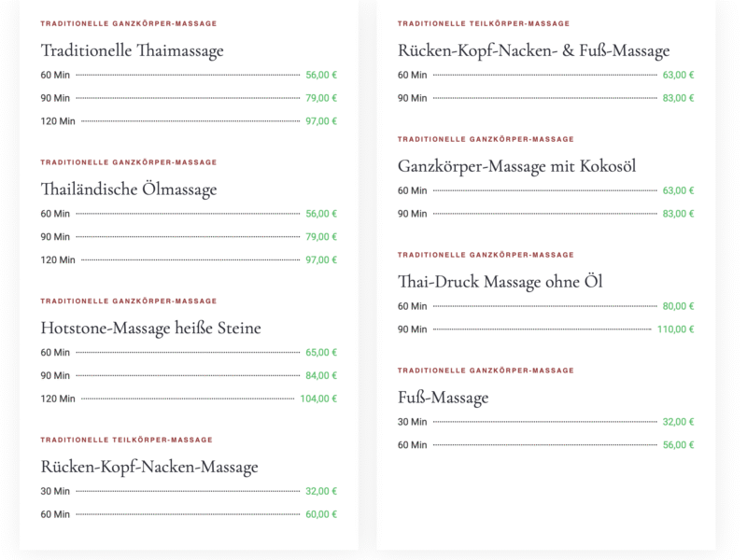Select the 84,00 € Hotstone price

pos(321,376)
